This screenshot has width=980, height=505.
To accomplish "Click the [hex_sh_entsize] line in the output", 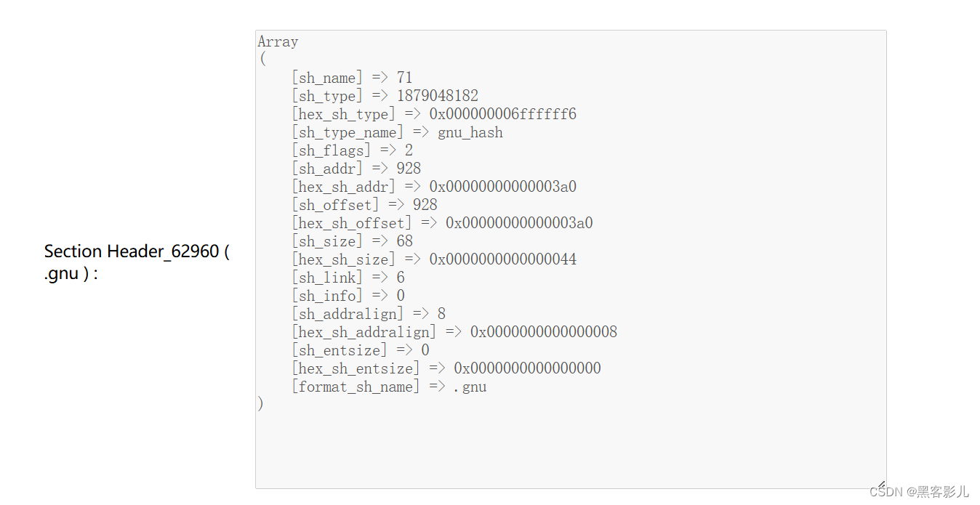I will tap(446, 368).
